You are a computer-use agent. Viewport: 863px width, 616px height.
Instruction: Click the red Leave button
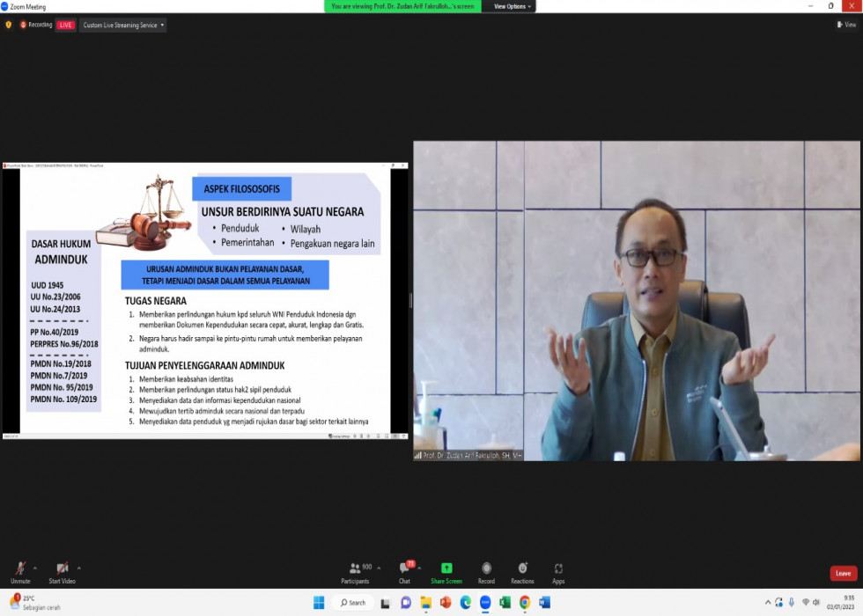(843, 573)
